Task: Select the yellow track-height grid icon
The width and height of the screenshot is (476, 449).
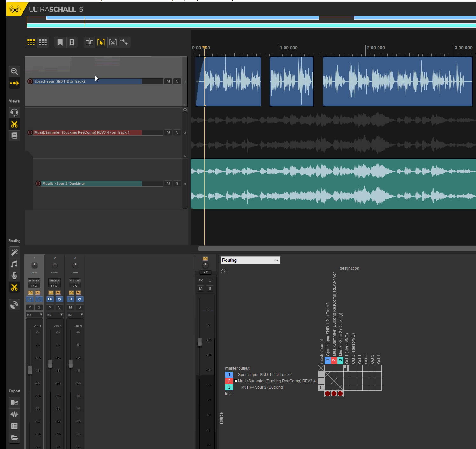Action: [x=31, y=42]
